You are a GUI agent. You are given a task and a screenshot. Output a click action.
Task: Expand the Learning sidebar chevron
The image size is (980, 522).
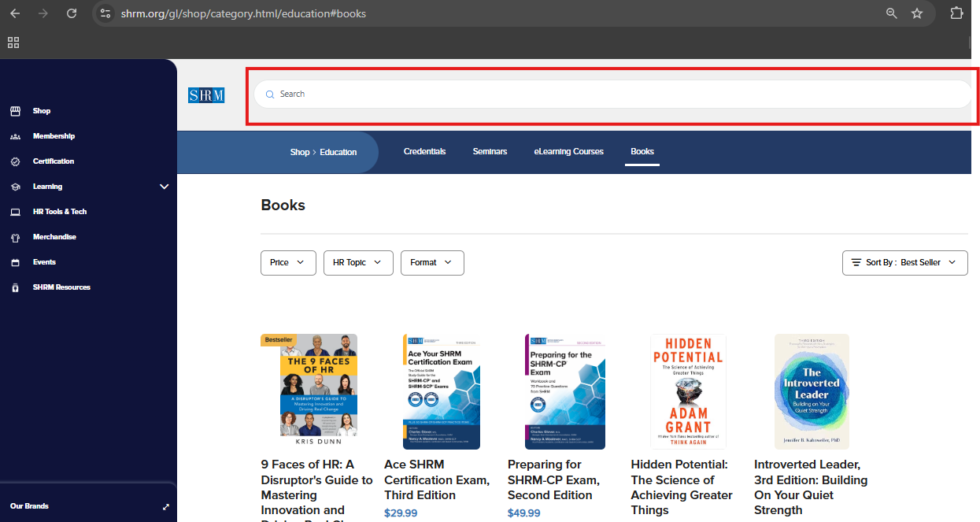pyautogui.click(x=165, y=187)
